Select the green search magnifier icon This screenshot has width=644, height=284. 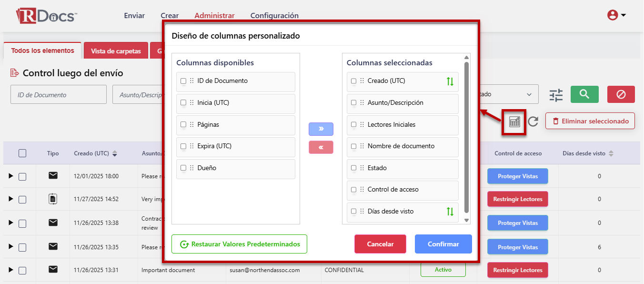tap(584, 94)
